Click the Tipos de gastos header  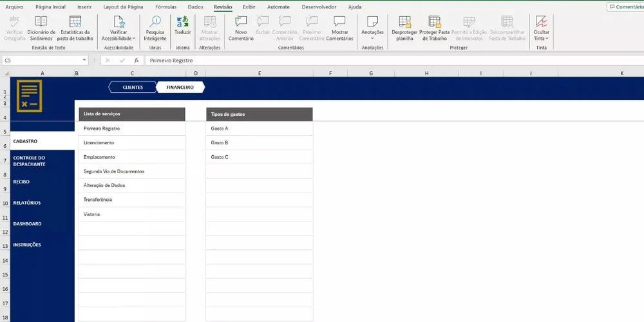tap(260, 114)
